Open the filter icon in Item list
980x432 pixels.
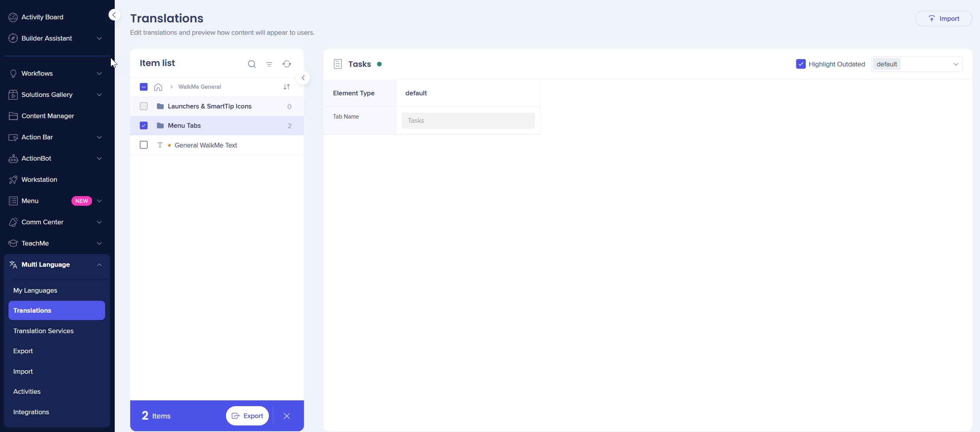(269, 64)
